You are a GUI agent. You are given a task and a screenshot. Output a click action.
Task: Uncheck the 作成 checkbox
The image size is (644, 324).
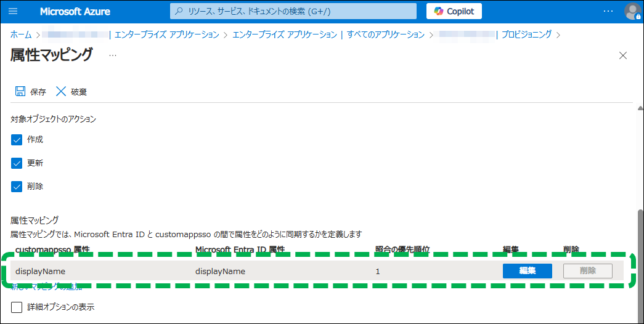(x=17, y=140)
